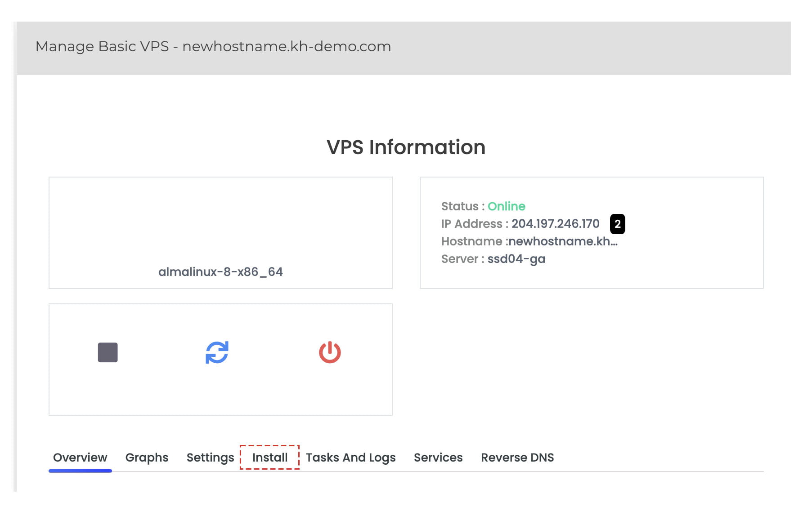Click the almalinux-8-x86_64 OS image area
The height and width of the screenshot is (511, 812).
coord(221,271)
